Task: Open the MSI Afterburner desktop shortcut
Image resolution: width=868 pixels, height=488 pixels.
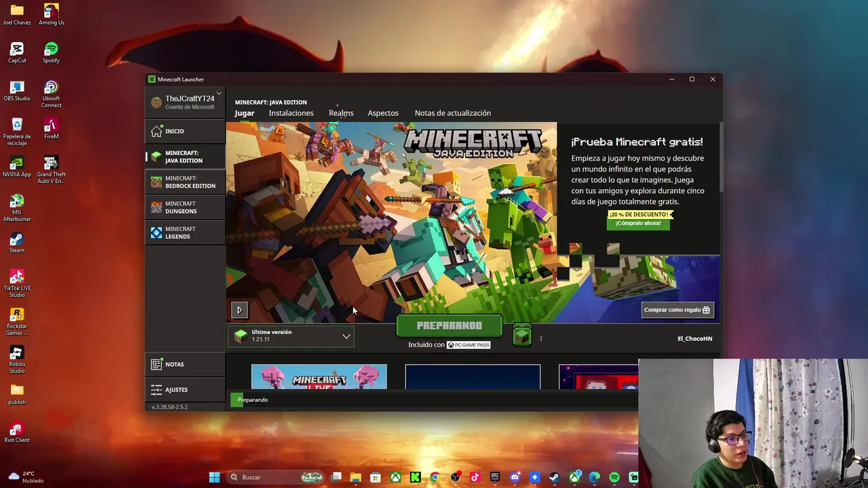Action: 17,207
